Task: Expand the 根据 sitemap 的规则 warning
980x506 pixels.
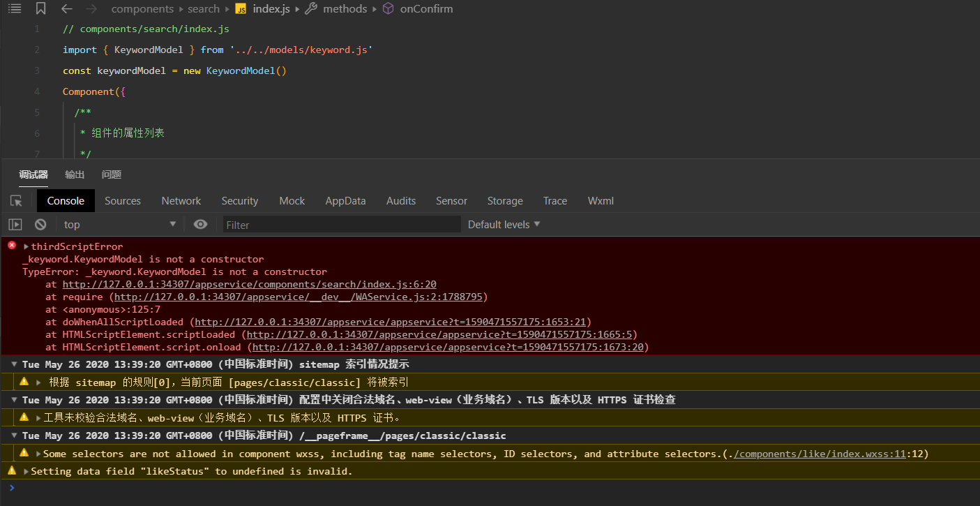Action: (x=38, y=382)
